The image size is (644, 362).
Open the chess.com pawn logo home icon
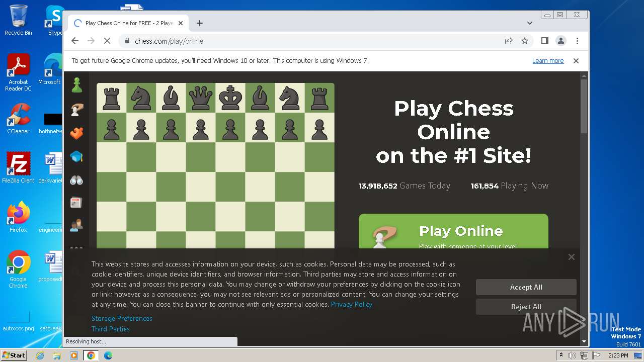click(x=76, y=85)
